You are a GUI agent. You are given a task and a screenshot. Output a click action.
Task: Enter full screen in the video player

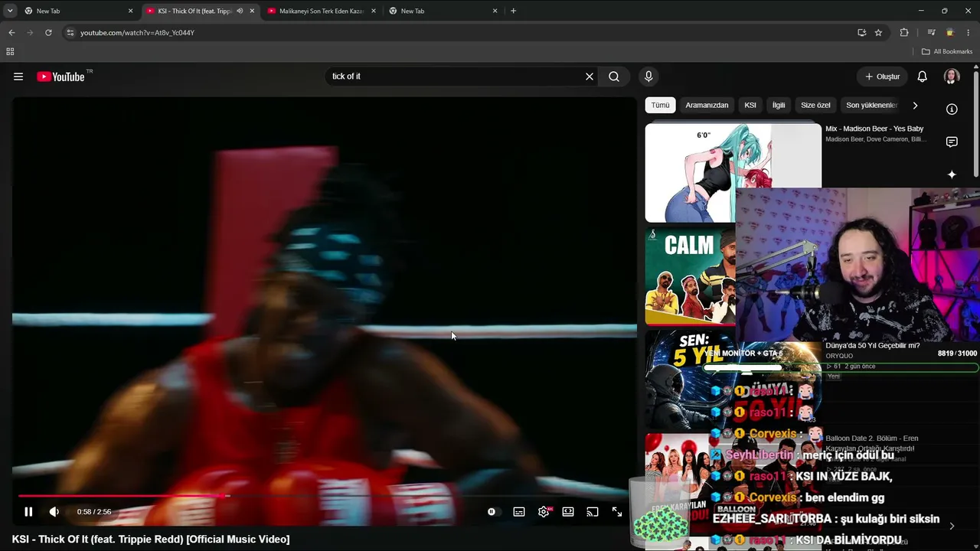[617, 512]
